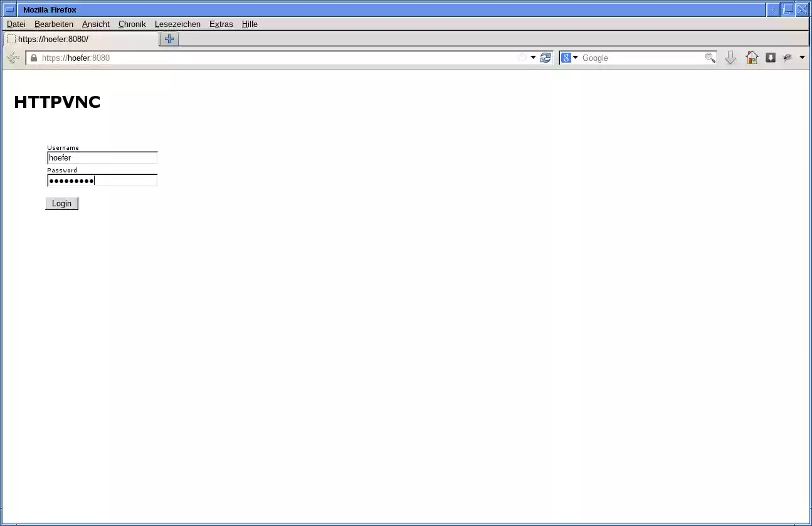The height and width of the screenshot is (526, 812).
Task: Open a new tab with the plus button
Action: click(x=168, y=38)
